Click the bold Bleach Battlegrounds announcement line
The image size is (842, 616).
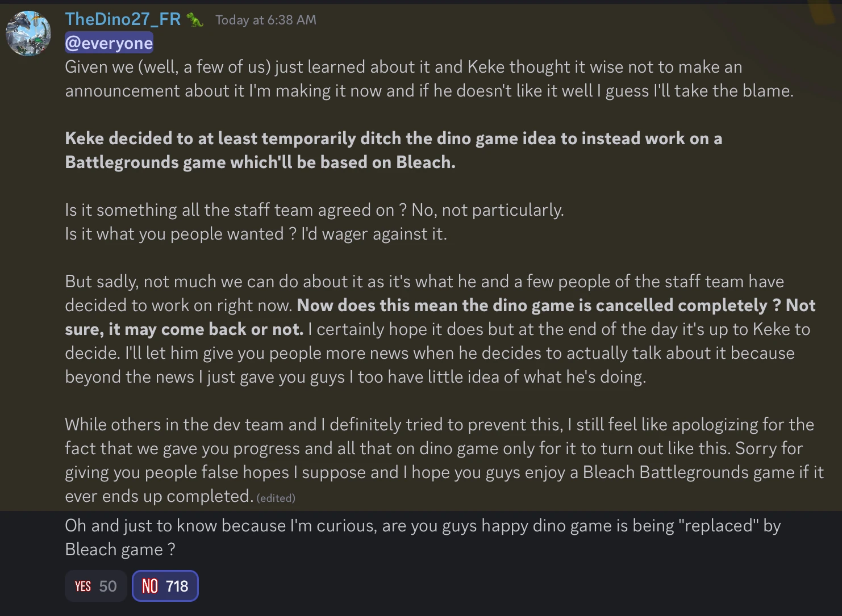pyautogui.click(x=394, y=150)
